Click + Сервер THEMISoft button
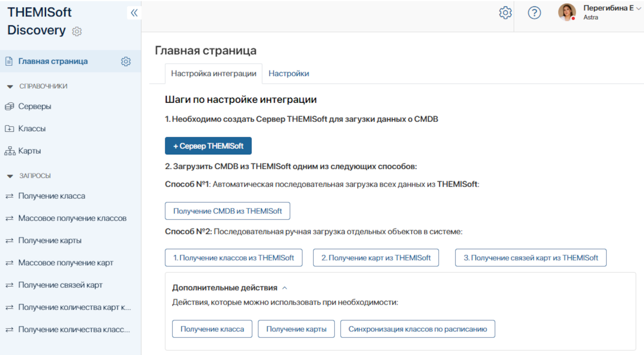Screen dimensions: 644x355 point(208,146)
